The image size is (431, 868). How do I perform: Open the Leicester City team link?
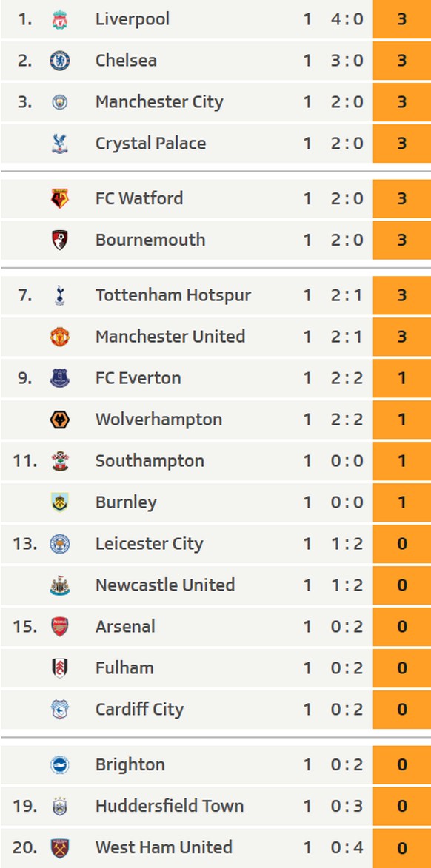click(x=149, y=544)
